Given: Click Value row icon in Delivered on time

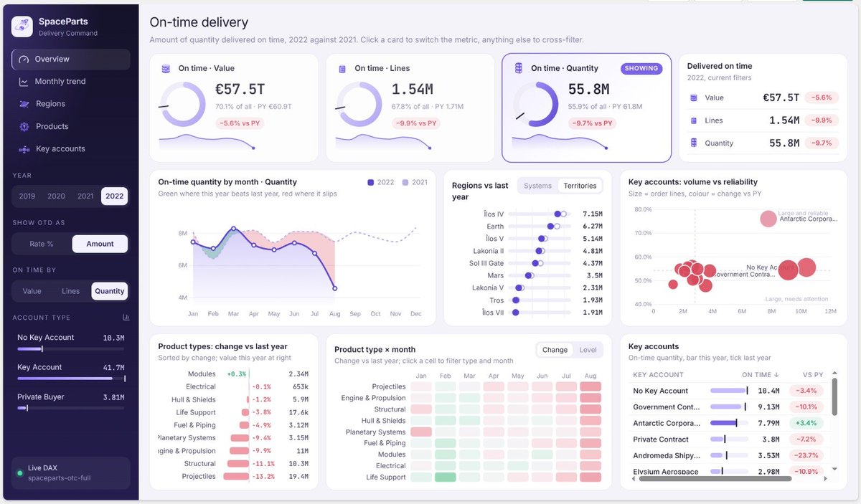Looking at the screenshot, I should 693,98.
